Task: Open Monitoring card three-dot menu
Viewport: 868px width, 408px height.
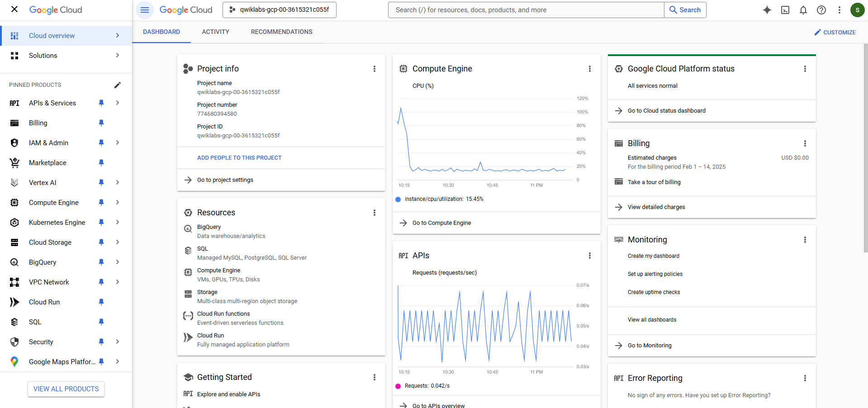Action: (805, 240)
